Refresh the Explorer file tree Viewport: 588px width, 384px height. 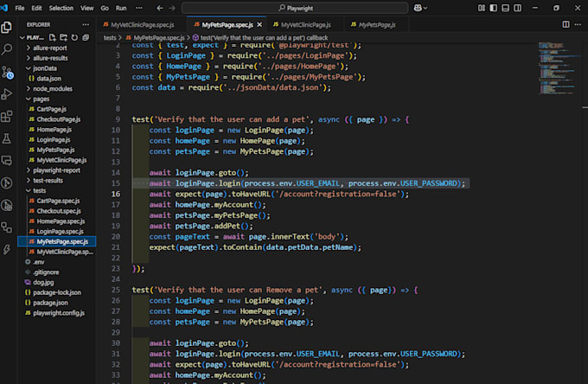pyautogui.click(x=74, y=37)
